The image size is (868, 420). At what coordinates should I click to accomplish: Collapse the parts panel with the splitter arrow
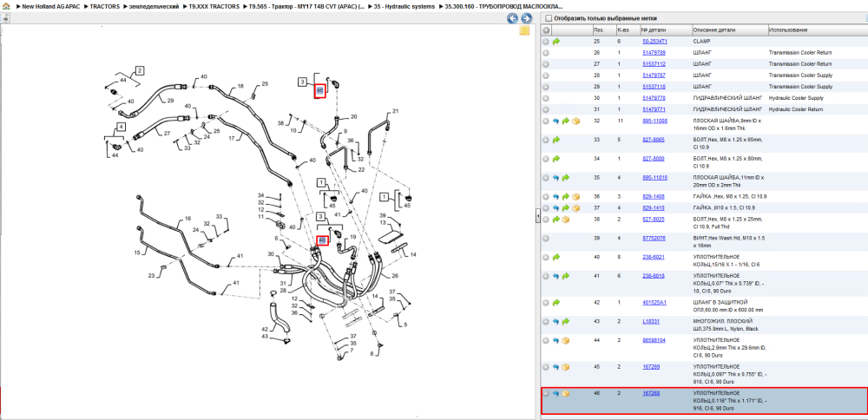tap(537, 218)
